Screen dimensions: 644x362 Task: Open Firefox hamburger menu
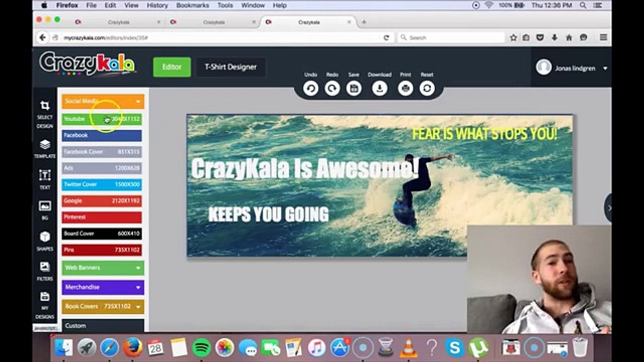(x=603, y=38)
